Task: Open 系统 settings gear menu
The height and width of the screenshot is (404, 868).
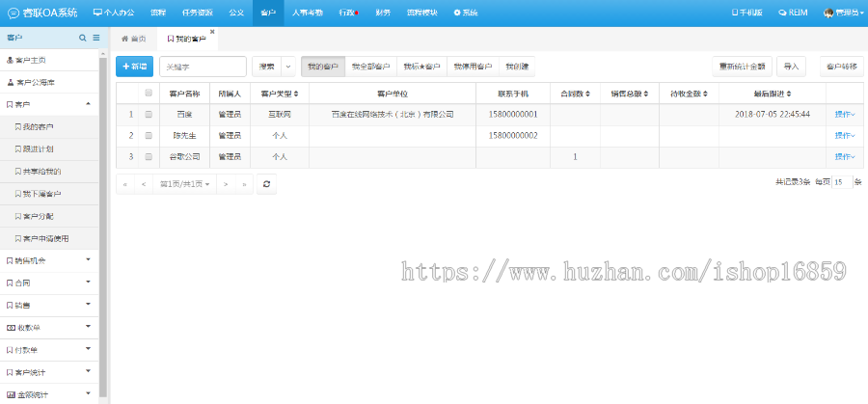Action: click(466, 13)
